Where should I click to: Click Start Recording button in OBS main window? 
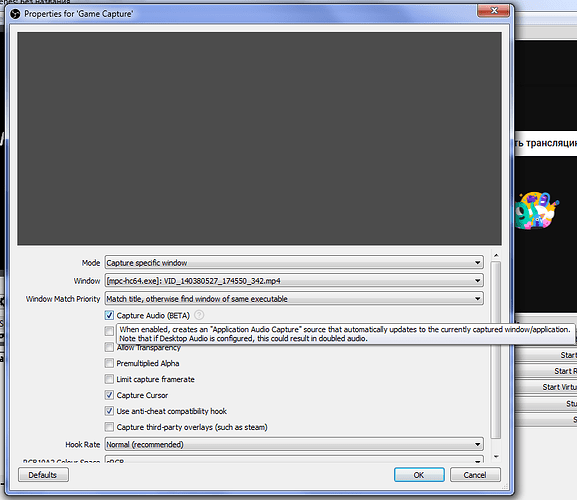point(546,371)
